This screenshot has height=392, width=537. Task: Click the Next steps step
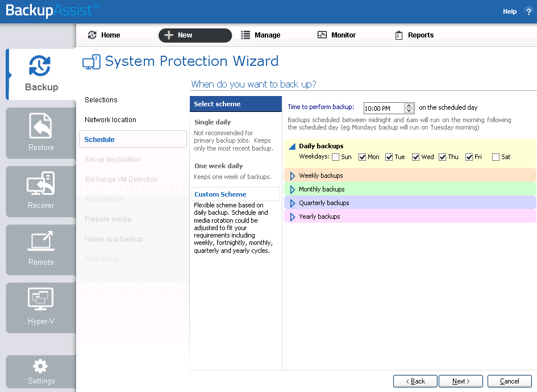(x=101, y=258)
